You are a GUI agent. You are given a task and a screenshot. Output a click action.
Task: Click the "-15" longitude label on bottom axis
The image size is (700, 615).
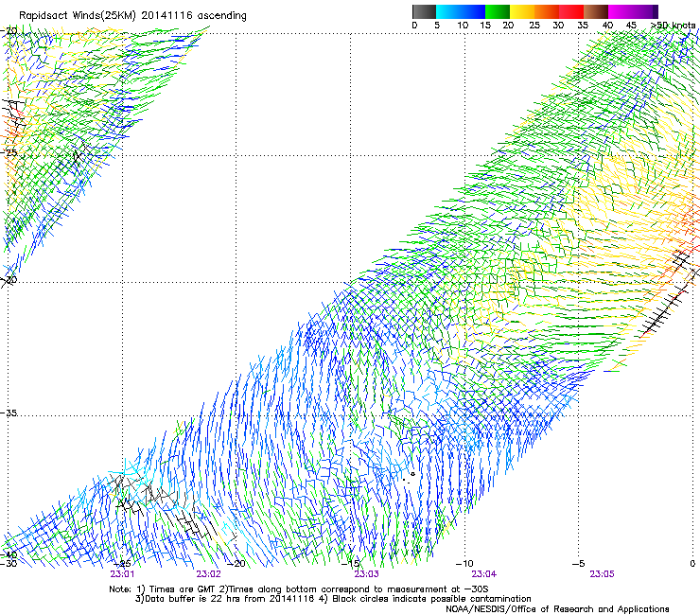pyautogui.click(x=350, y=564)
